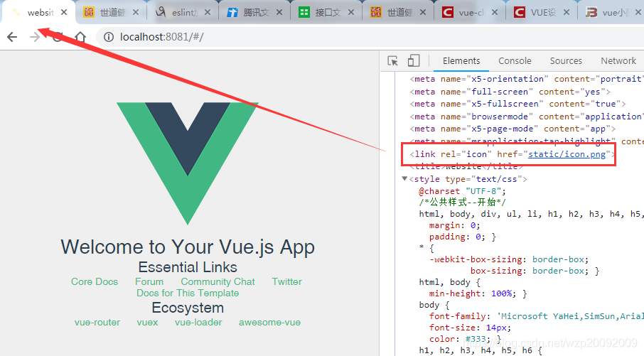This screenshot has height=356, width=644.
Task: Click the localhost:8081 address bar
Action: [x=370, y=37]
